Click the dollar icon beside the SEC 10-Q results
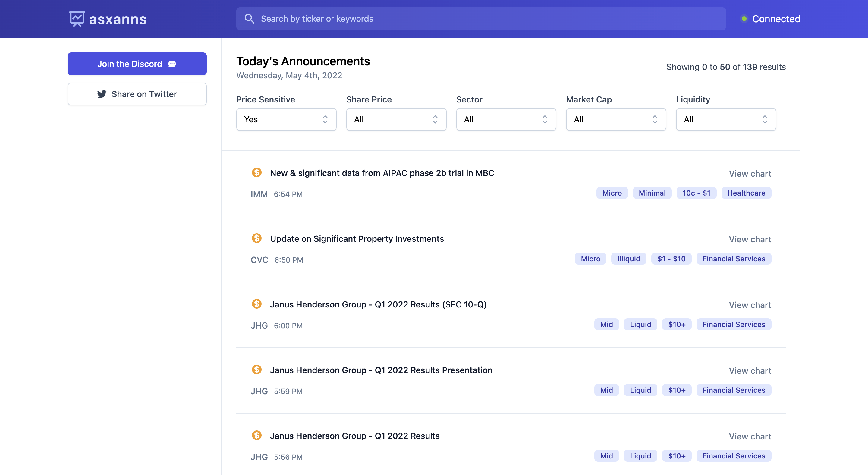The height and width of the screenshot is (475, 868). click(x=257, y=304)
